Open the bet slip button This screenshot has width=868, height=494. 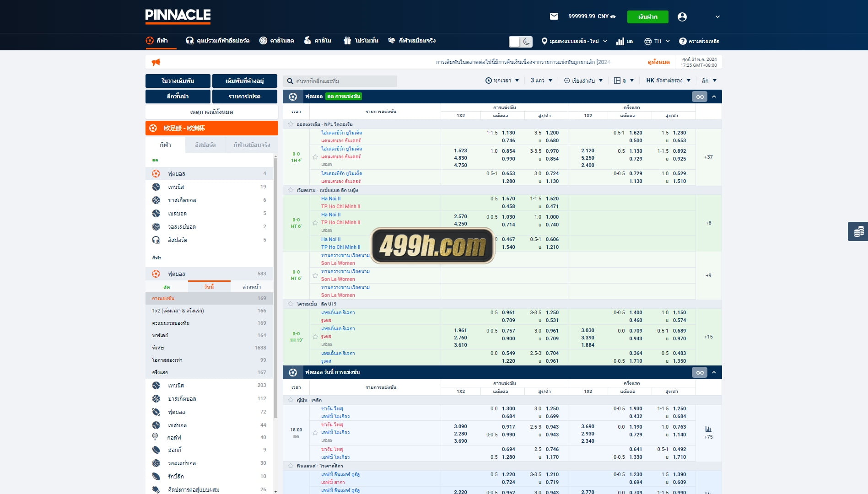point(178,81)
